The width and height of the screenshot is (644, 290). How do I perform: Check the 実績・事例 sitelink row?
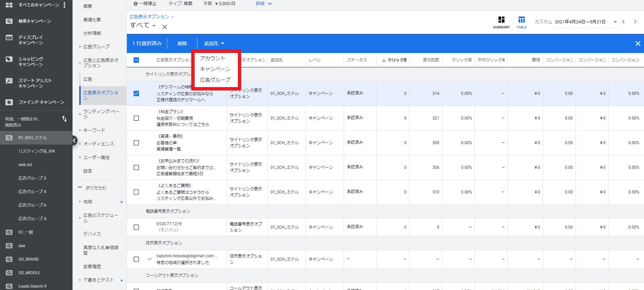pos(136,143)
